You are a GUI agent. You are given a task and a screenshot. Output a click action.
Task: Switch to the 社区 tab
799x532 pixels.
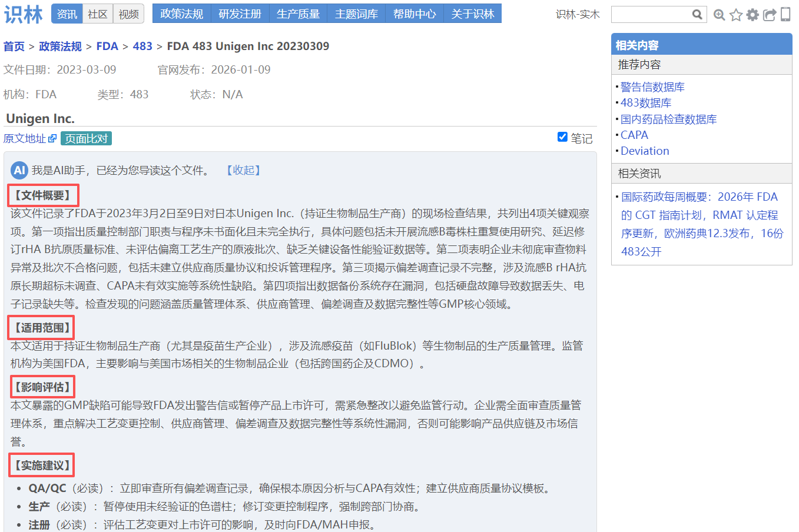[x=98, y=14]
